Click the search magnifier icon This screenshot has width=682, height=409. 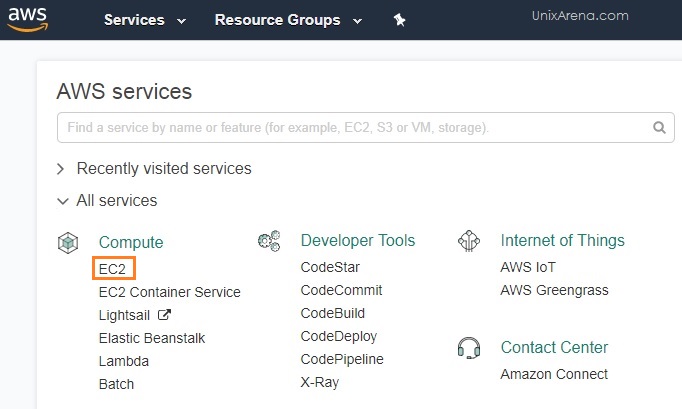click(x=659, y=127)
